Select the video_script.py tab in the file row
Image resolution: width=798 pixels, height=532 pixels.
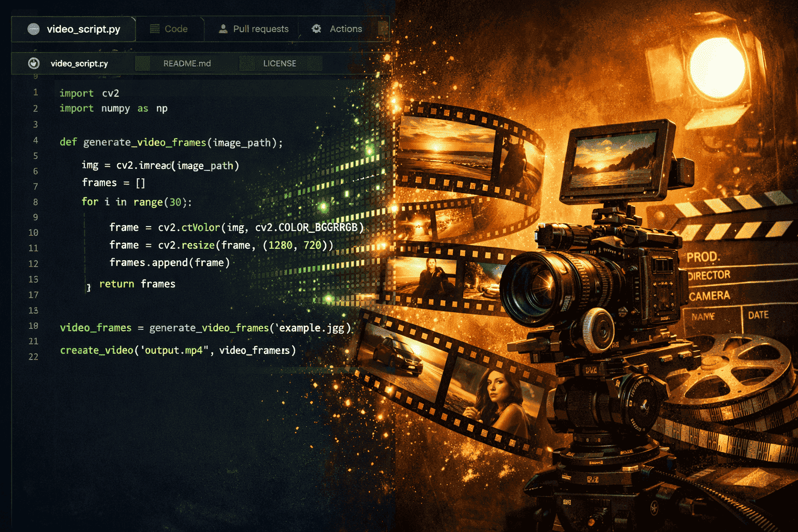coord(79,63)
